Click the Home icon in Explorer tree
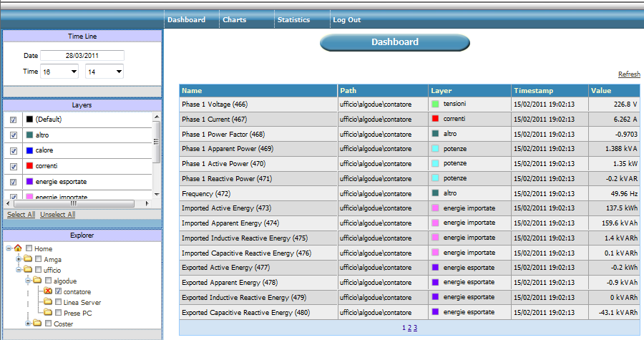 click(18, 249)
